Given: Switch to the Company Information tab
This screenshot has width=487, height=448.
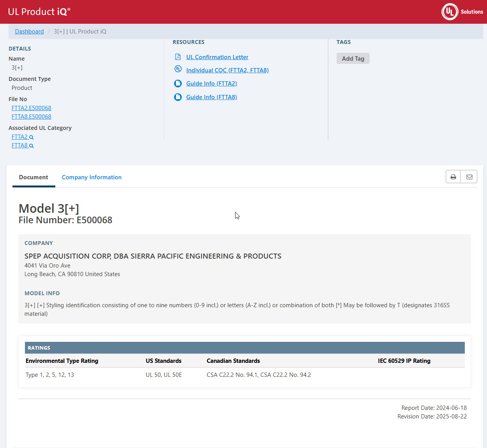Looking at the screenshot, I should point(91,177).
